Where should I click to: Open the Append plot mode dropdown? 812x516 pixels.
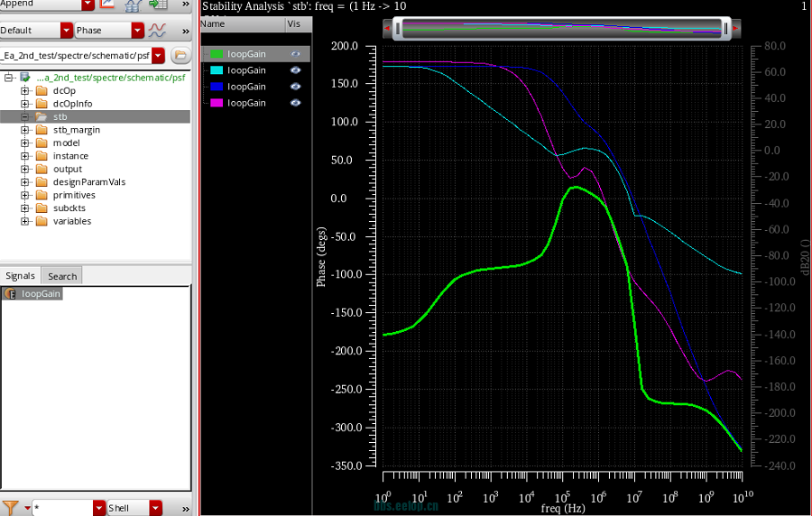click(x=88, y=5)
